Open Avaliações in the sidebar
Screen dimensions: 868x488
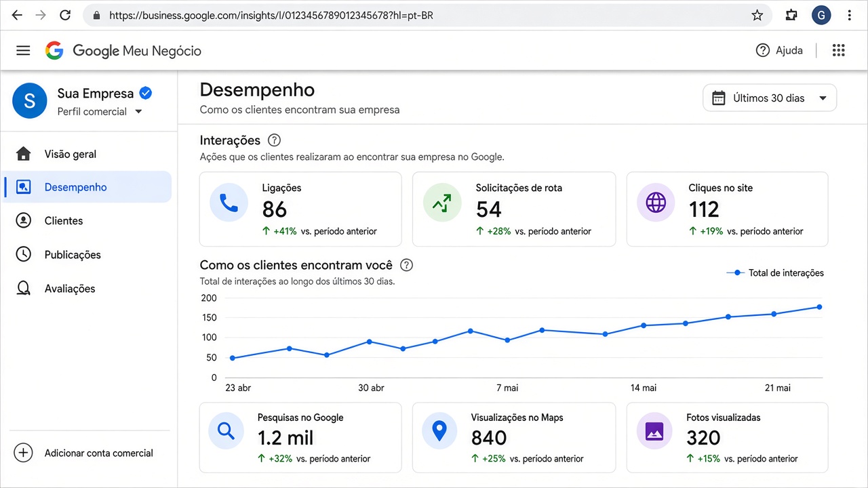(x=87, y=289)
